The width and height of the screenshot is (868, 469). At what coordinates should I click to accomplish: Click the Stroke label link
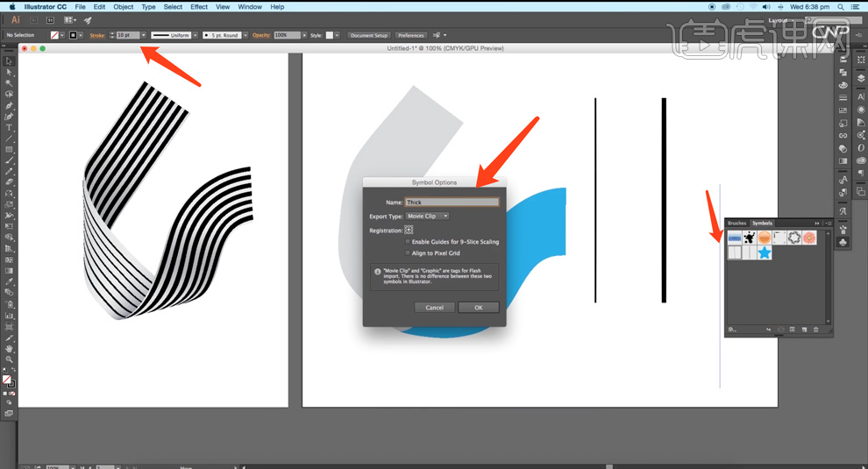click(97, 35)
